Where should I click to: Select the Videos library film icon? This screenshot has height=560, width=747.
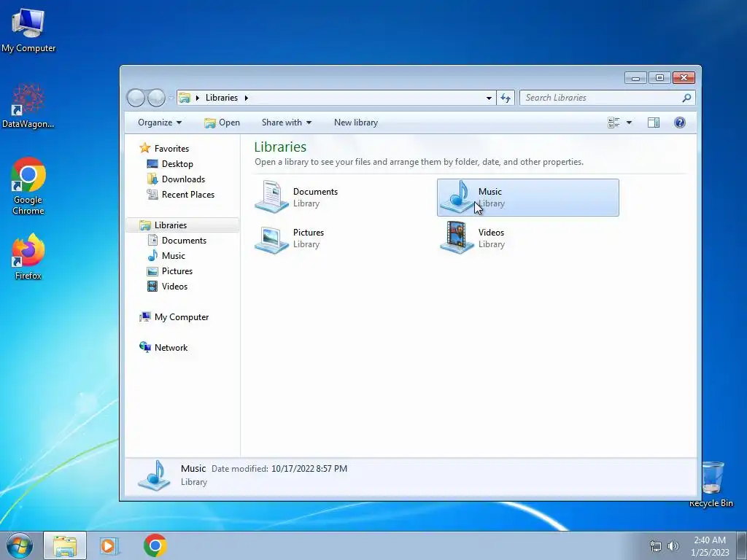pyautogui.click(x=457, y=238)
